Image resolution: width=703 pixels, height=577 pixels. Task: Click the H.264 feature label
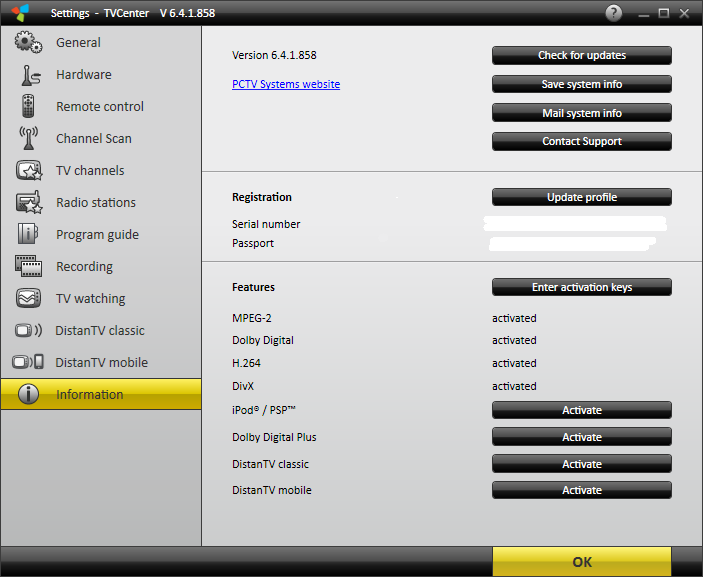(246, 363)
